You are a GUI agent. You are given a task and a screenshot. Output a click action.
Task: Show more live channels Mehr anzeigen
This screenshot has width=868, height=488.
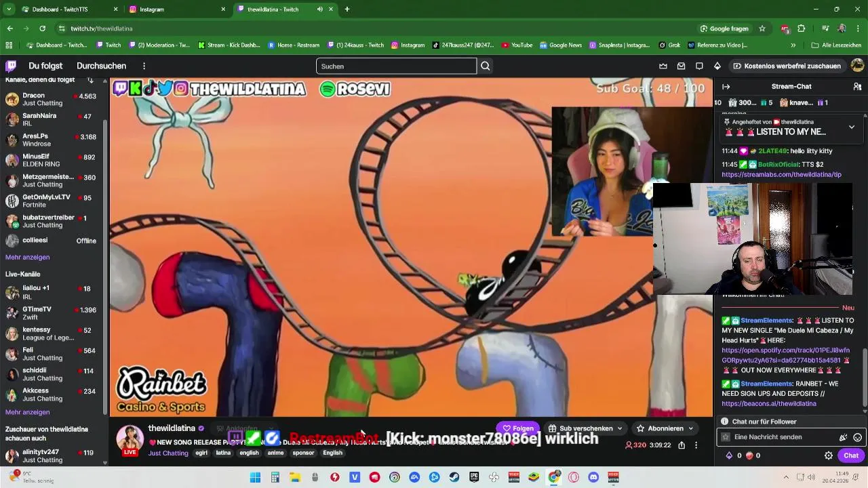click(x=27, y=412)
